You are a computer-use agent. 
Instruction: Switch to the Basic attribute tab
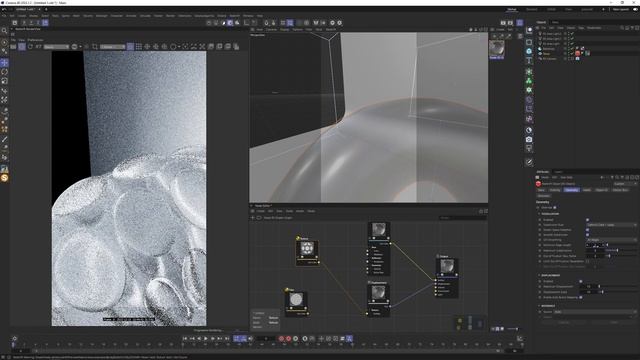pos(541,190)
